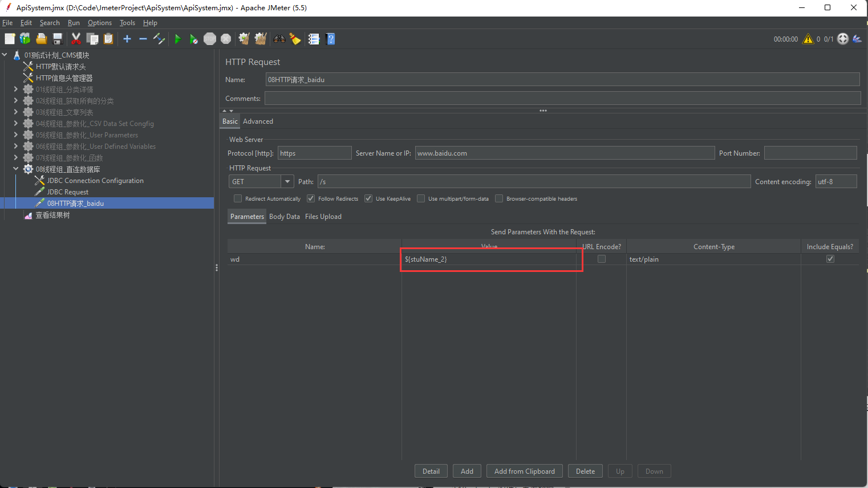
Task: Open the Function Helper list icon
Action: click(x=314, y=39)
